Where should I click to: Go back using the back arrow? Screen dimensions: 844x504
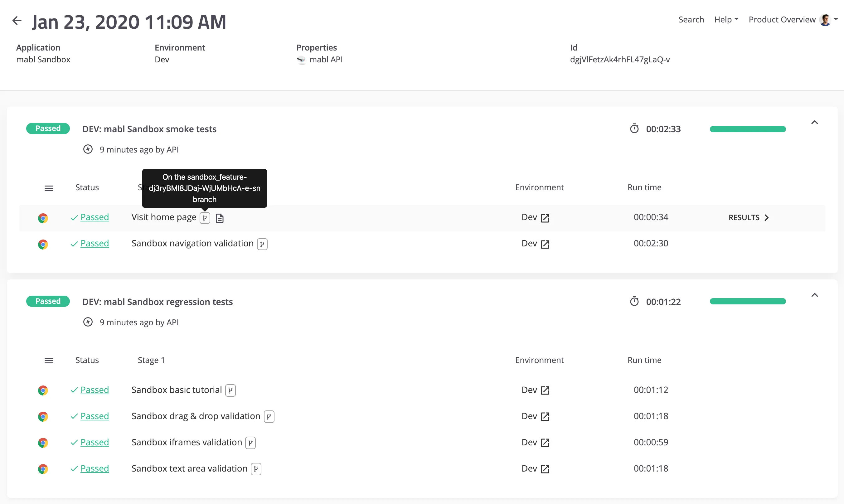[x=17, y=20]
